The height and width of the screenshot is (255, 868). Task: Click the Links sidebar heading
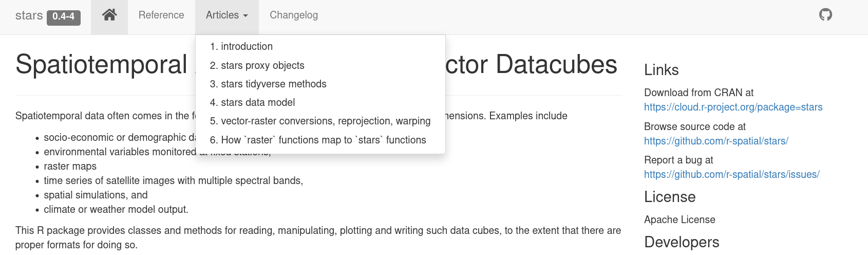[x=661, y=70]
